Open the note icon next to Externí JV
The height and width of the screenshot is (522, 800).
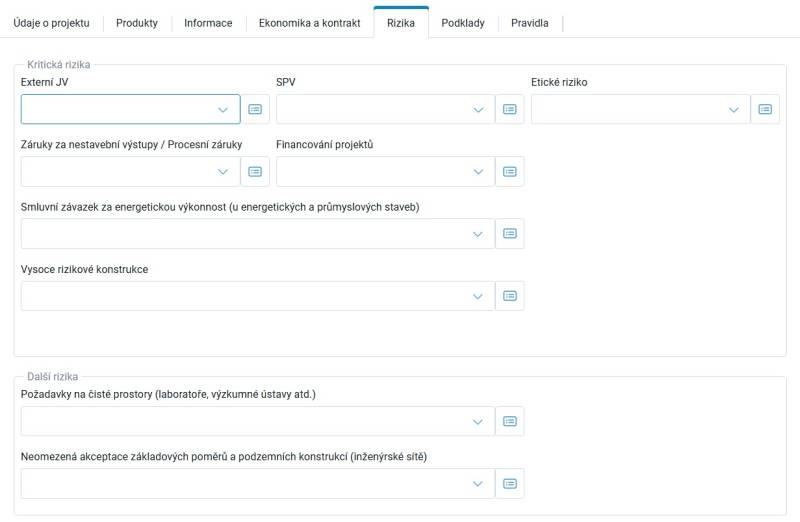point(255,109)
